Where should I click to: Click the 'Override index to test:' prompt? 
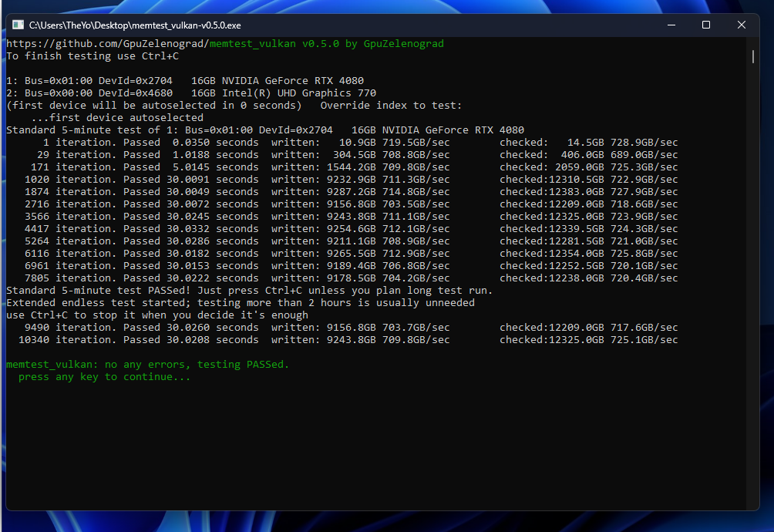391,105
